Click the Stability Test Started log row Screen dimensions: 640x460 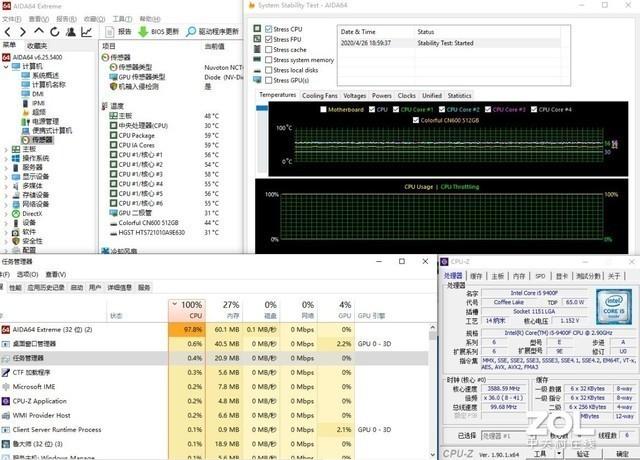(x=449, y=43)
